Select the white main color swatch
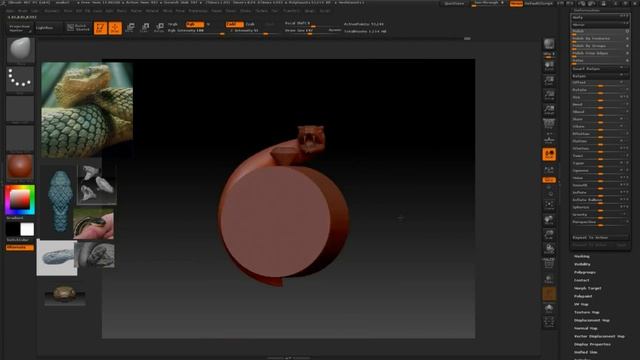640x360 pixels. pyautogui.click(x=27, y=229)
